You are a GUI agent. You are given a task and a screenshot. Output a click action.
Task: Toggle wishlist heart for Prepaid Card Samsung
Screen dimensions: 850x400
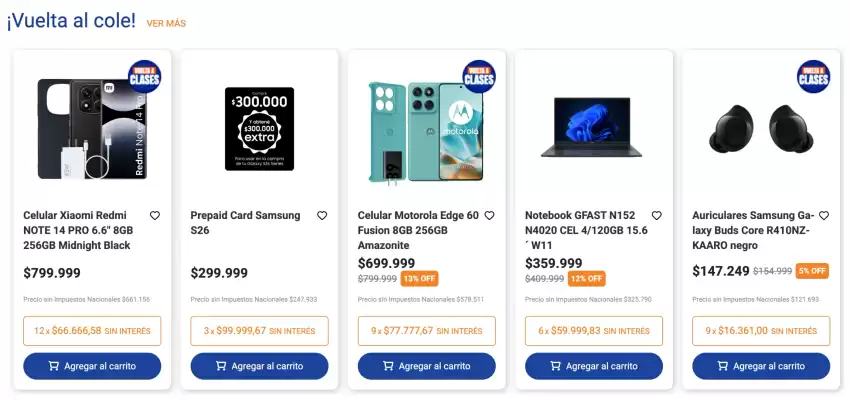tap(322, 215)
